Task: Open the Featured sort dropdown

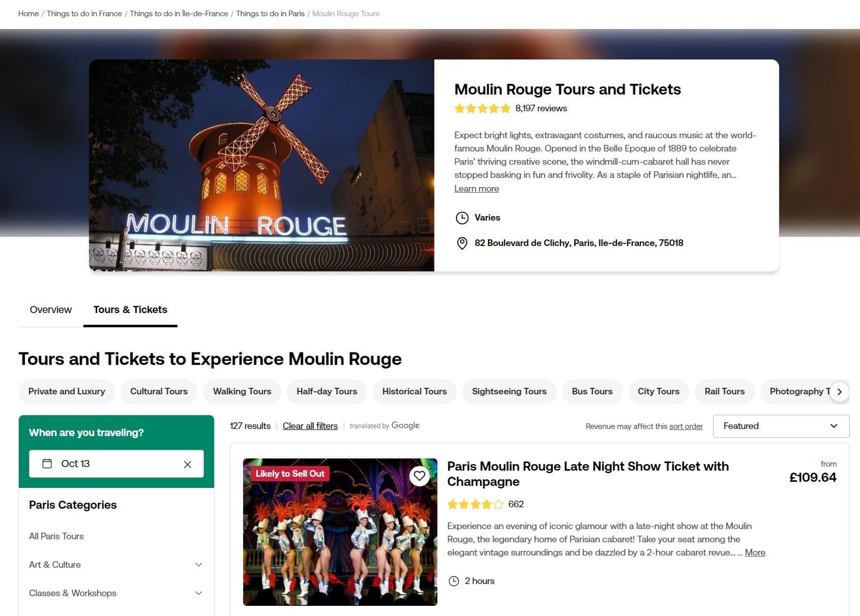Action: (781, 426)
